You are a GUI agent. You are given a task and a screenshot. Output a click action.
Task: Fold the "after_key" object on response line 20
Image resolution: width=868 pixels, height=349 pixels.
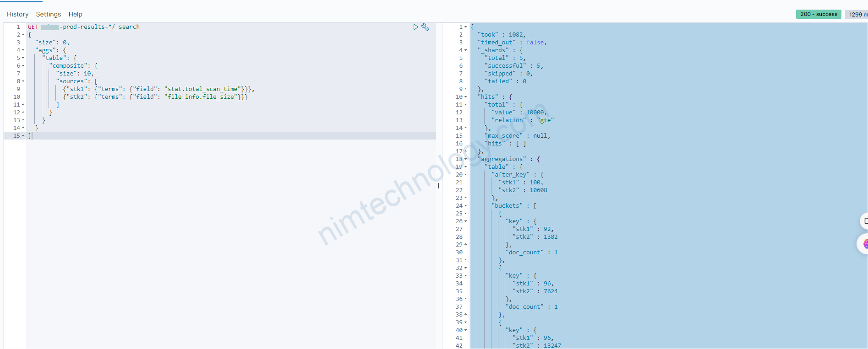466,175
